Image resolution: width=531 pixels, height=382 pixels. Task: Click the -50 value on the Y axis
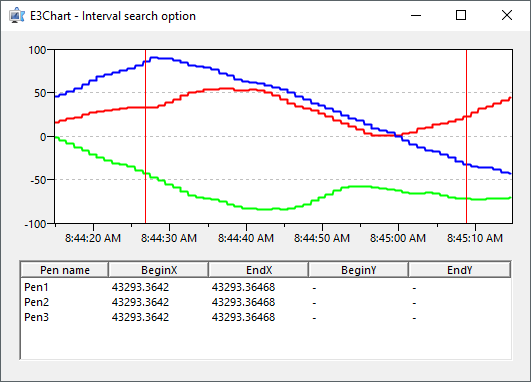(38, 180)
